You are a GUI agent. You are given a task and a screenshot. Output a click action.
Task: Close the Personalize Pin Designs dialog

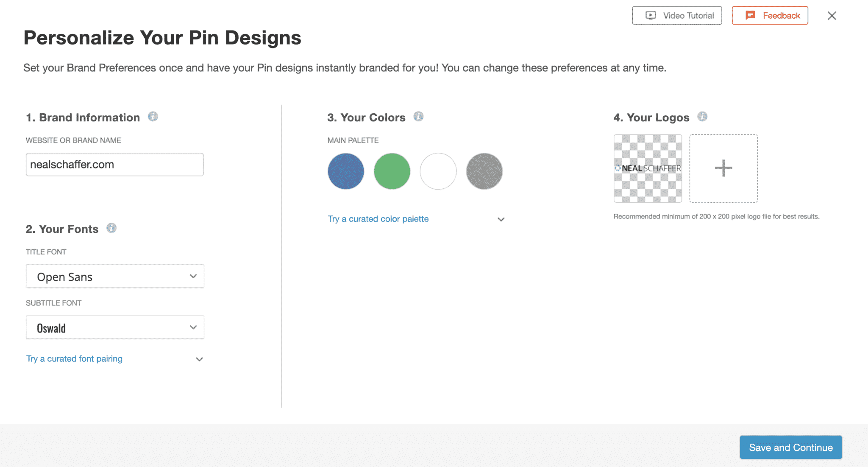(832, 16)
